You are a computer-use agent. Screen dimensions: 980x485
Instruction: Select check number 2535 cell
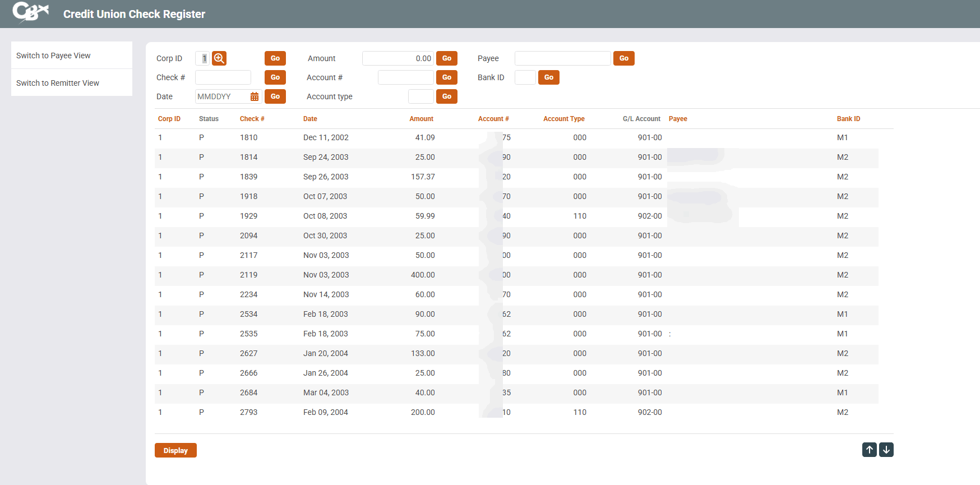249,334
